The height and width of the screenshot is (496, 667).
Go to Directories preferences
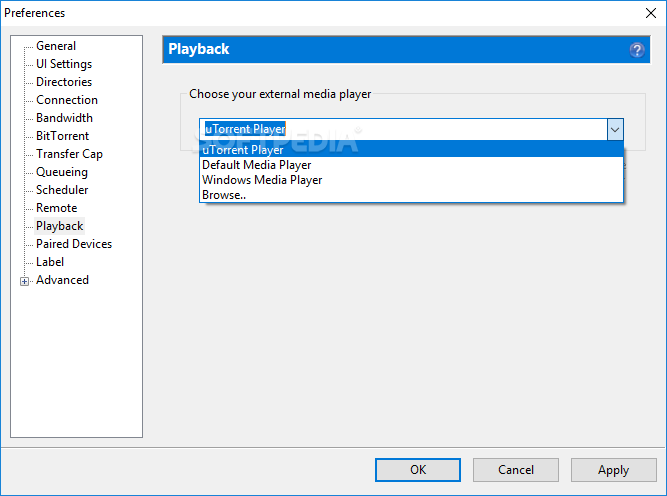[x=64, y=82]
